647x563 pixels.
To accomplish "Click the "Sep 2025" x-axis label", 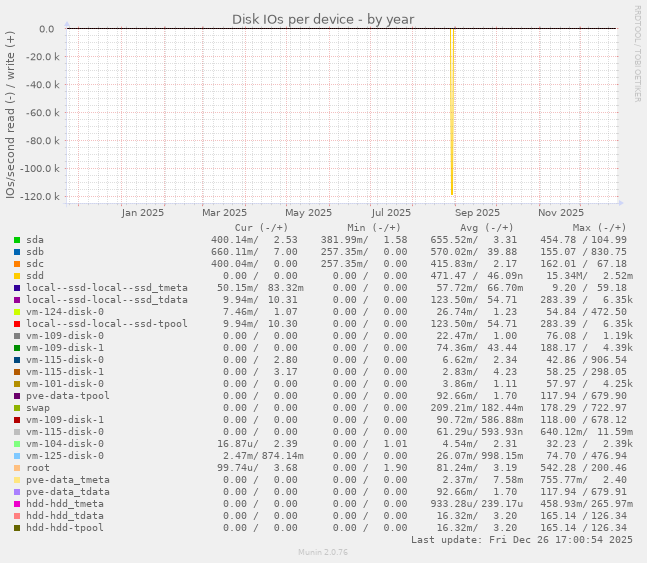I will (477, 213).
